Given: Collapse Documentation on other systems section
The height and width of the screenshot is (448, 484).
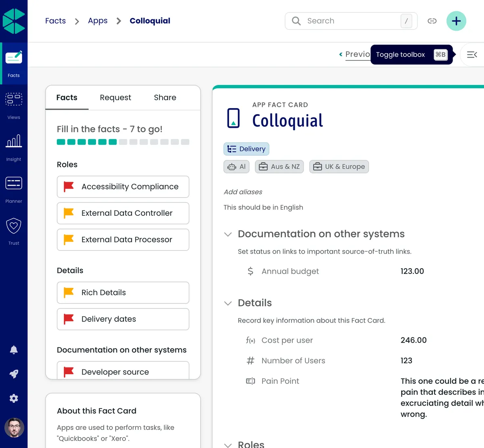Looking at the screenshot, I should pyautogui.click(x=228, y=234).
